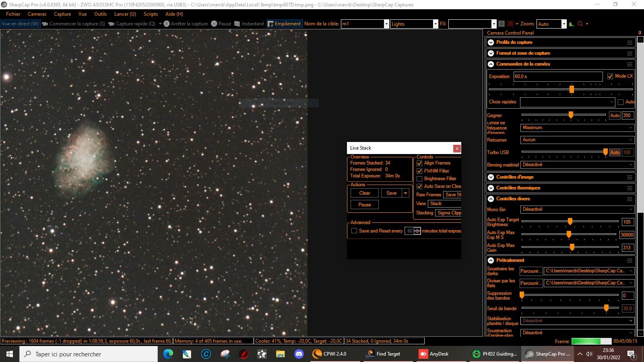Open Discord from the taskbar

299,354
